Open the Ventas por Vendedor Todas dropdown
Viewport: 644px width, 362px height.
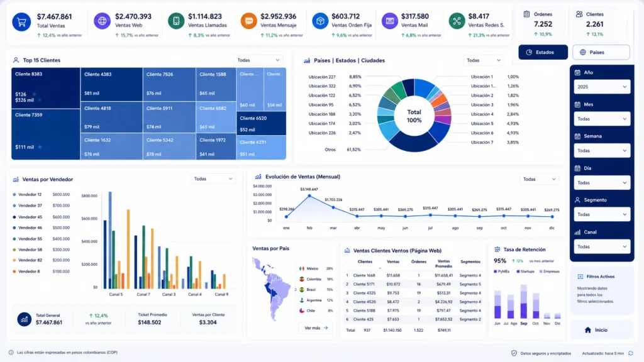pyautogui.click(x=213, y=179)
